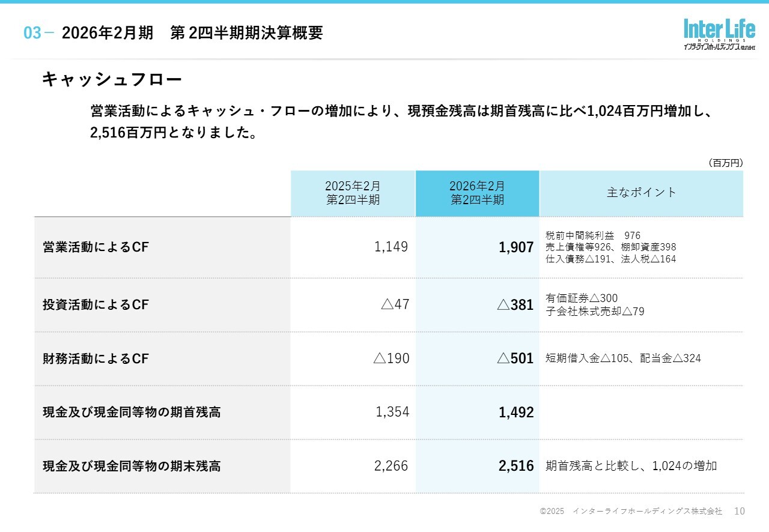This screenshot has width=769, height=532.
Task: Select the 2,516 ending balance value
Action: pos(515,466)
